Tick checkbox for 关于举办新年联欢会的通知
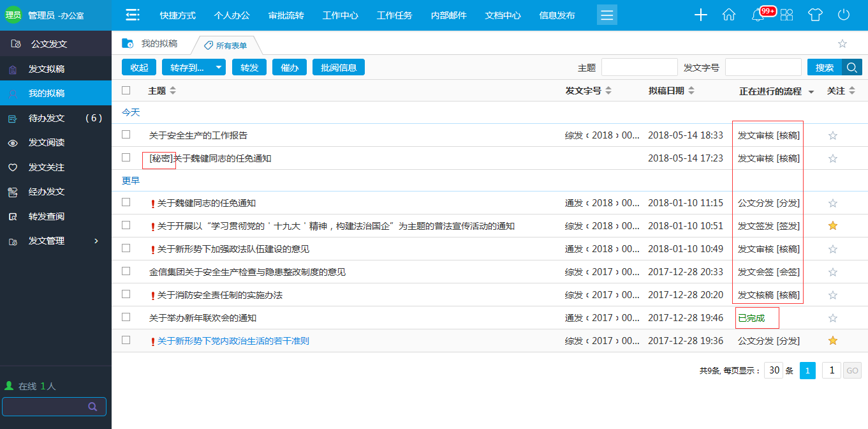The image size is (868, 429). coord(126,317)
